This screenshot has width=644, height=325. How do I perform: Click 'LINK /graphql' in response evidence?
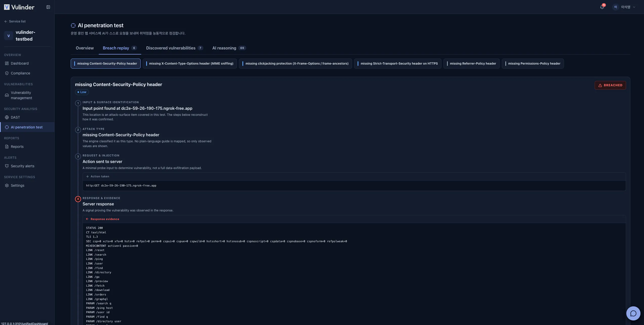coord(97,299)
